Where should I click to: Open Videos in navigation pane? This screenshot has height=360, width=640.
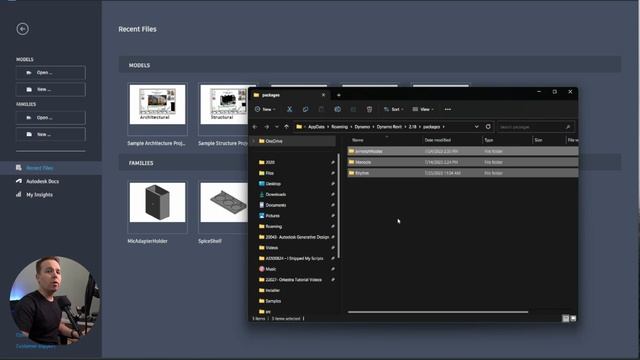tap(271, 248)
